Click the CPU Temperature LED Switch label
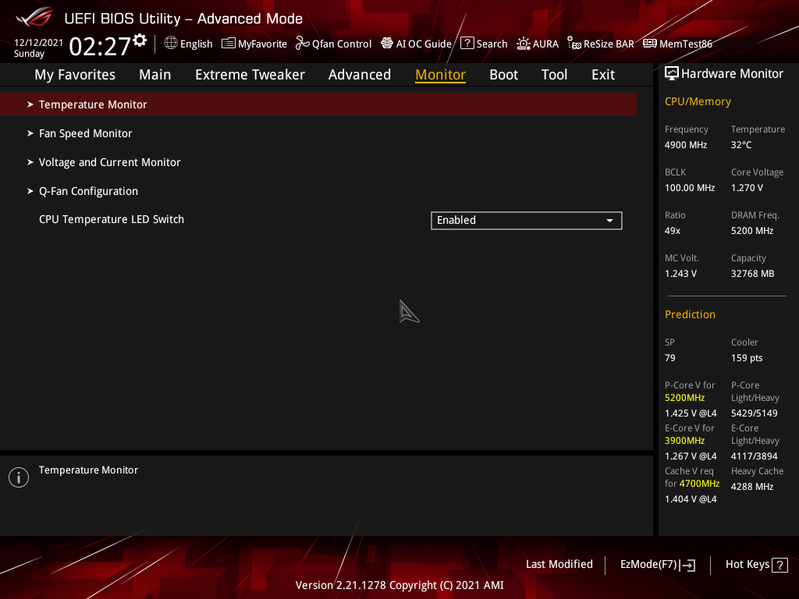 point(112,220)
